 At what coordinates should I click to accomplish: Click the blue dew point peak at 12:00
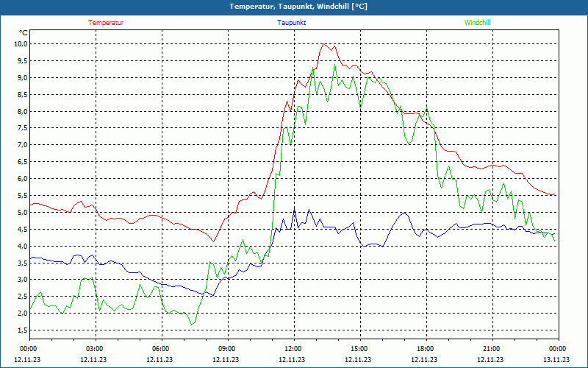tap(295, 210)
